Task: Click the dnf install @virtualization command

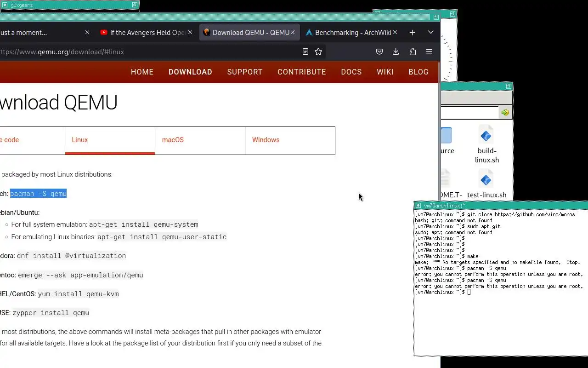Action: [x=71, y=256]
